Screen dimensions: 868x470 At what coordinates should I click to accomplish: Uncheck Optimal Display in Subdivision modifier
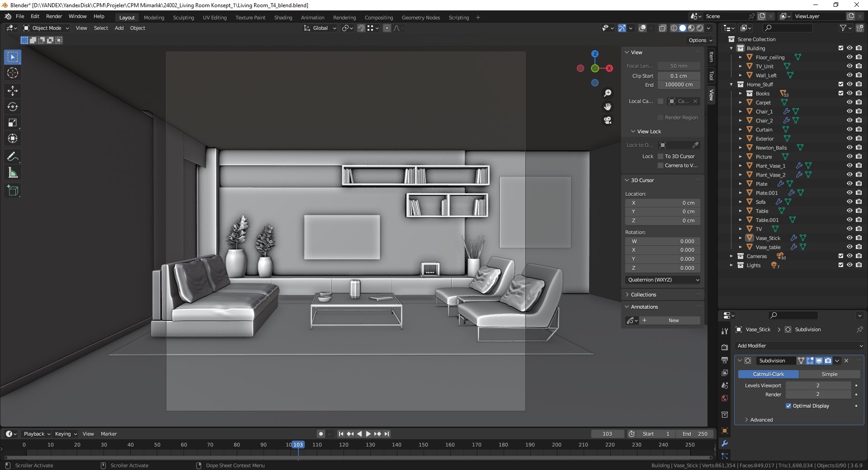788,406
